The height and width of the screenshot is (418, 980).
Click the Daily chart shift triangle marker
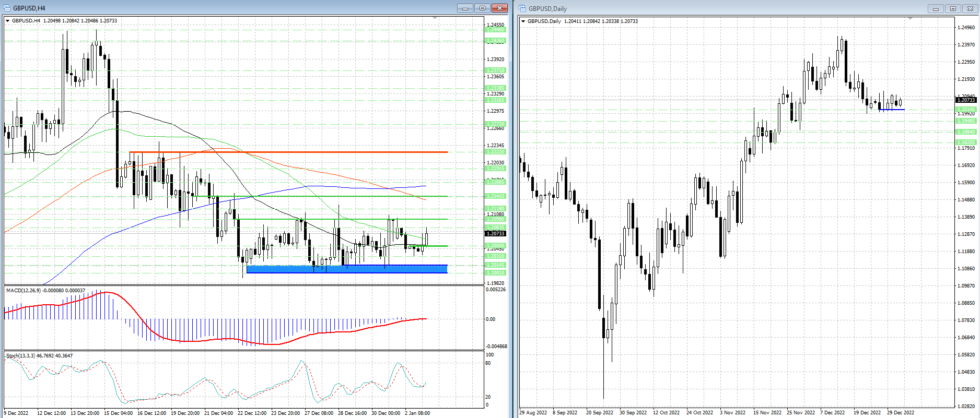click(x=910, y=19)
